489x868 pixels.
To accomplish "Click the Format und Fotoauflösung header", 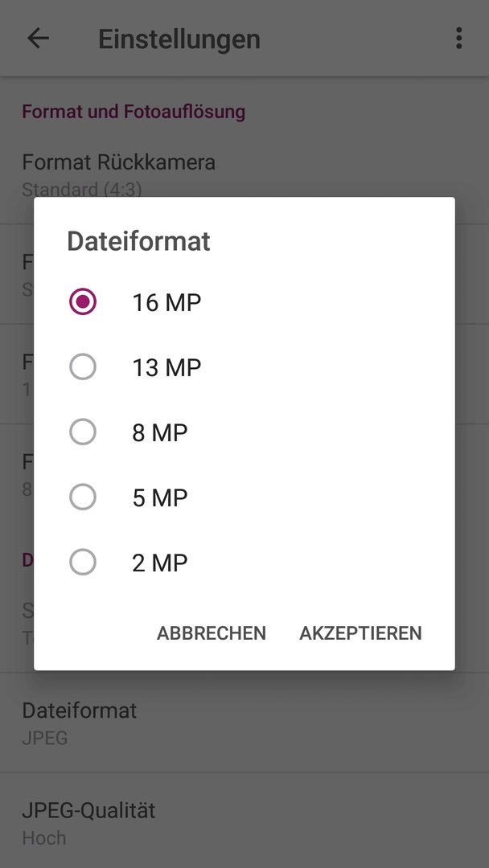I will (x=134, y=111).
